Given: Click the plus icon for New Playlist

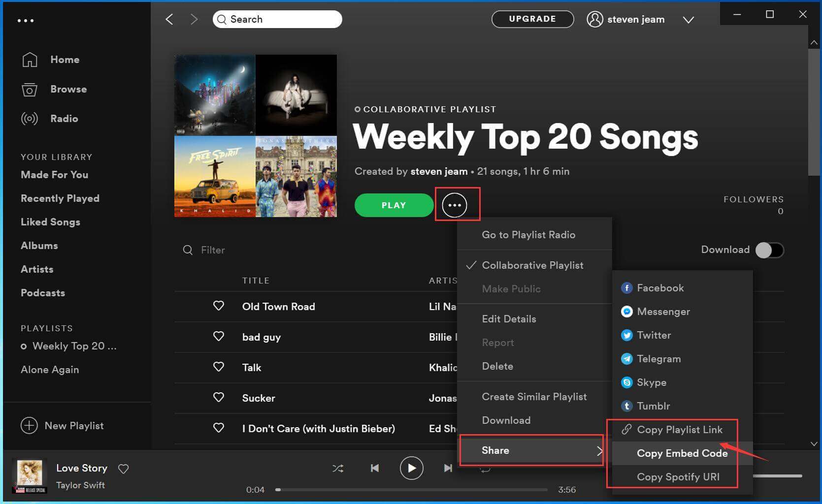Looking at the screenshot, I should 29,426.
